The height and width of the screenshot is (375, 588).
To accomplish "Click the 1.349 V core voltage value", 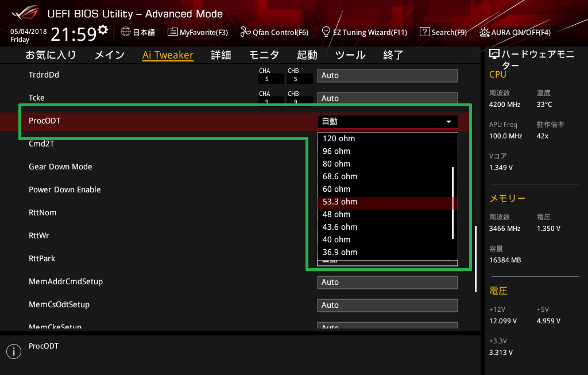I will point(501,168).
